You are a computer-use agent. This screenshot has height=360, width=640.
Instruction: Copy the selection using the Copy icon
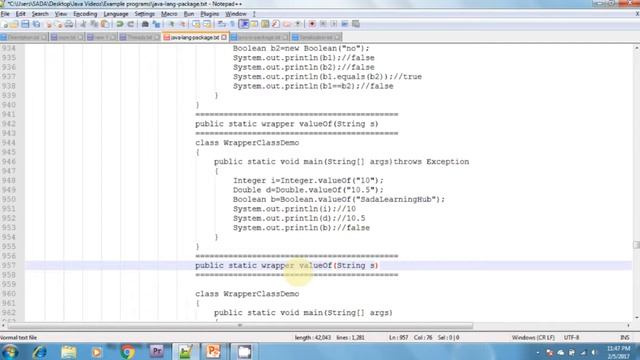click(94, 24)
